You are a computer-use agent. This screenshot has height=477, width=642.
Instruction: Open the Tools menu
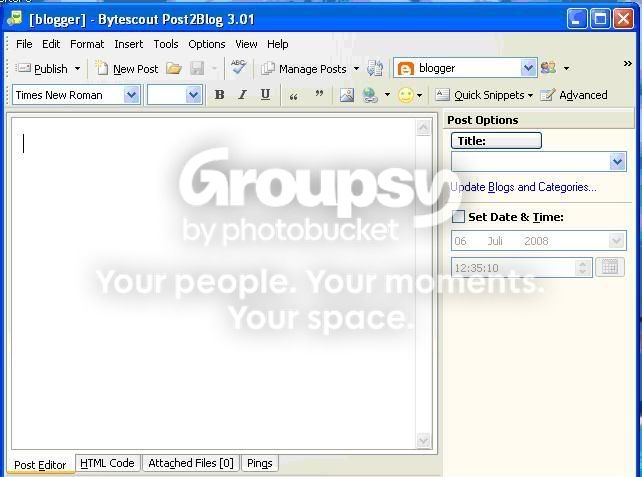point(166,44)
